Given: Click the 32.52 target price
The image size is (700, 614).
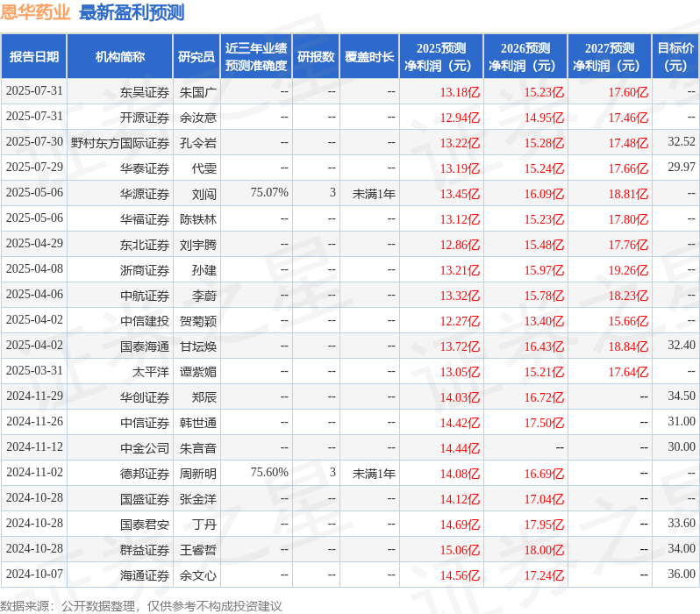Looking at the screenshot, I should [682, 142].
